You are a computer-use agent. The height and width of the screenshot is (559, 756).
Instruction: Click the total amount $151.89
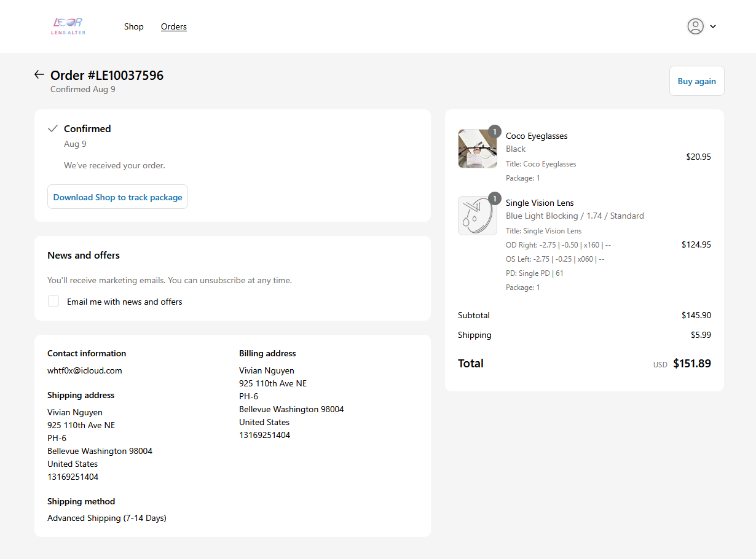click(x=691, y=364)
